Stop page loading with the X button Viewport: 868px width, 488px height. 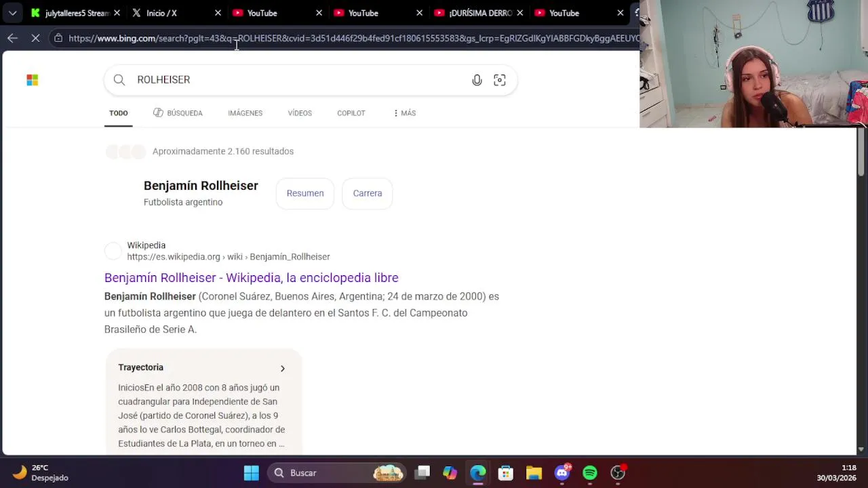[x=35, y=38]
